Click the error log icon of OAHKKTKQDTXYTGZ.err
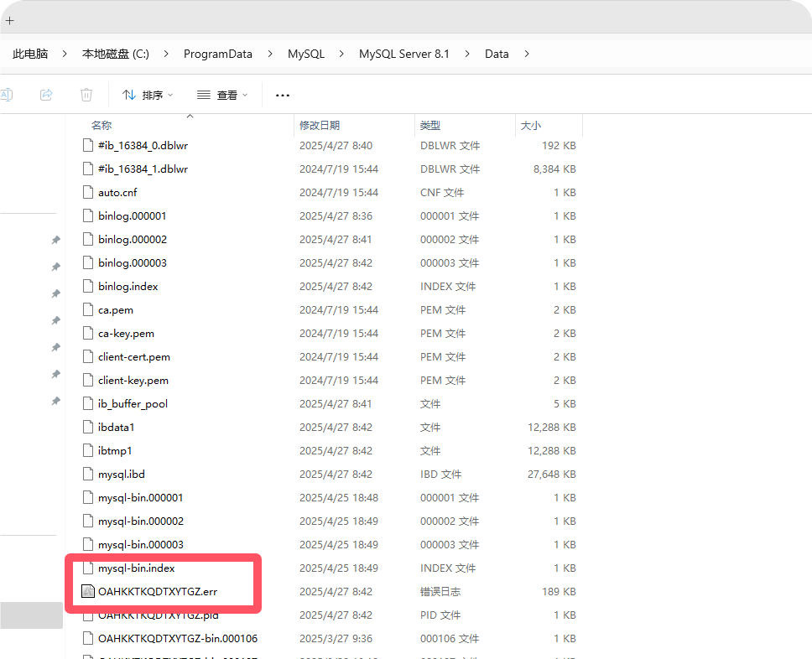The width and height of the screenshot is (812, 659). point(88,591)
